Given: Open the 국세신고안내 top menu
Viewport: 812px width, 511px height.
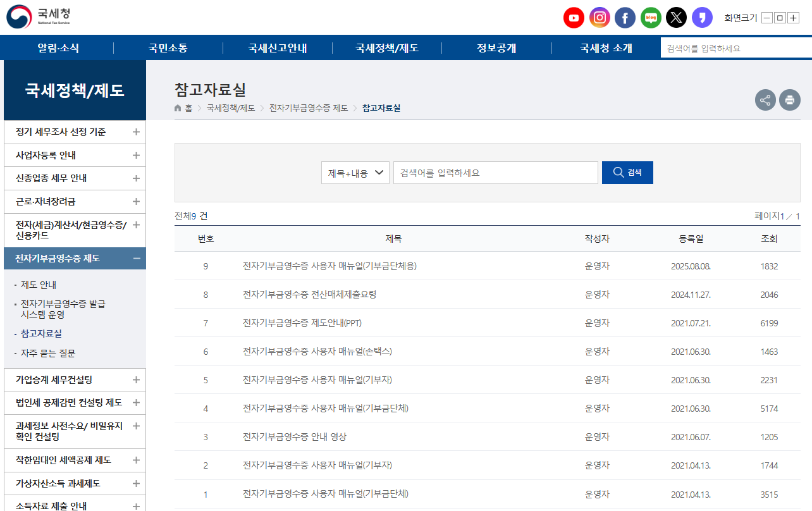Looking at the screenshot, I should (x=278, y=48).
